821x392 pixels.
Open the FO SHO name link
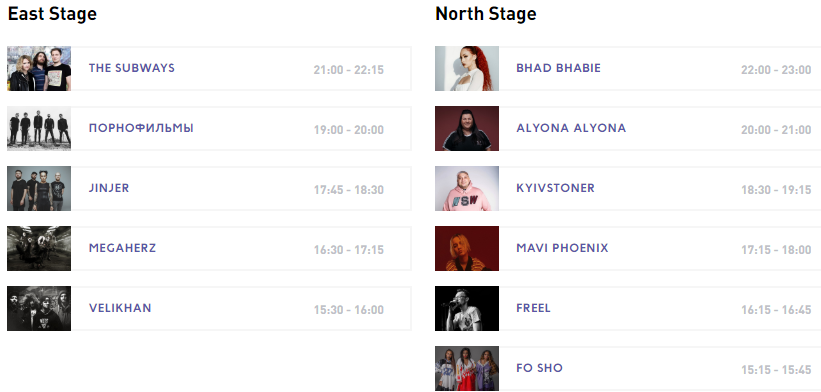(539, 368)
